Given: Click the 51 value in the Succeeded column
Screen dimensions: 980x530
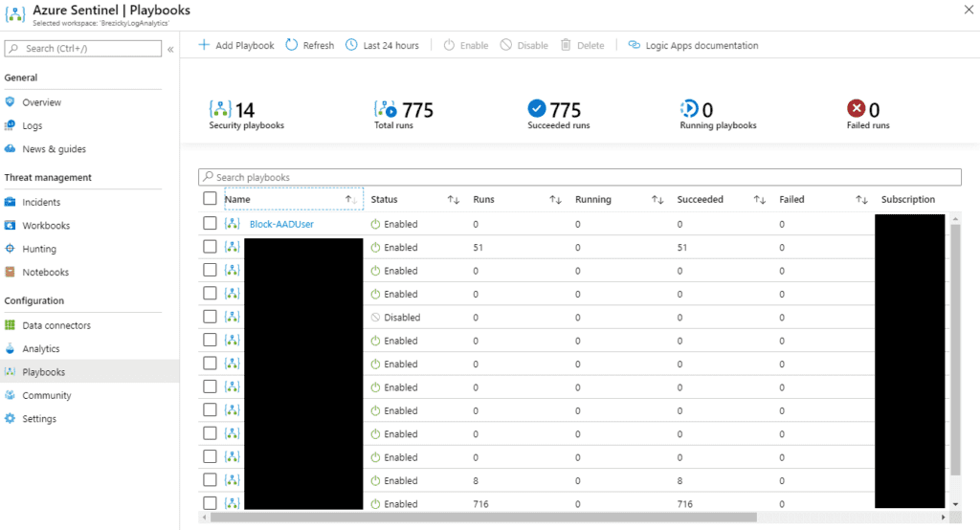Looking at the screenshot, I should click(681, 248).
